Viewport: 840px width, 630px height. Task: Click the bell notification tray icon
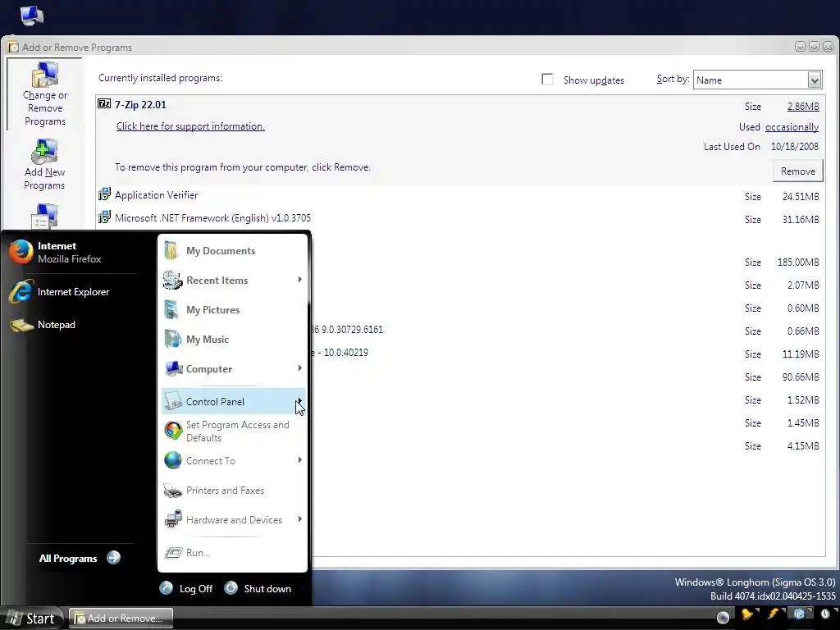(747, 614)
